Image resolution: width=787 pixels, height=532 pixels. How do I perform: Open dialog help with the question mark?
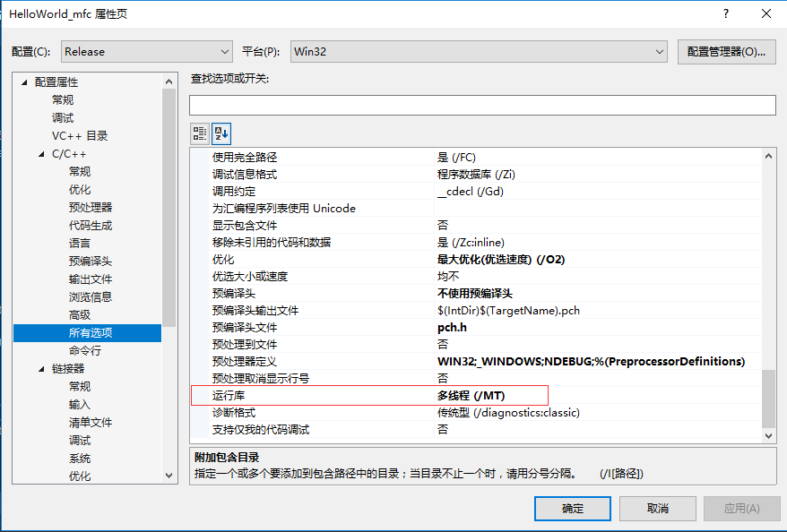pyautogui.click(x=726, y=13)
